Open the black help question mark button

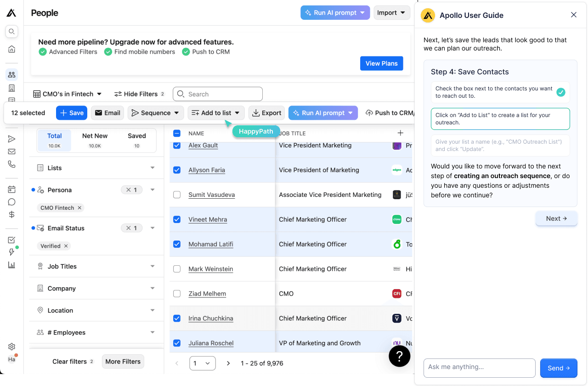tap(400, 356)
